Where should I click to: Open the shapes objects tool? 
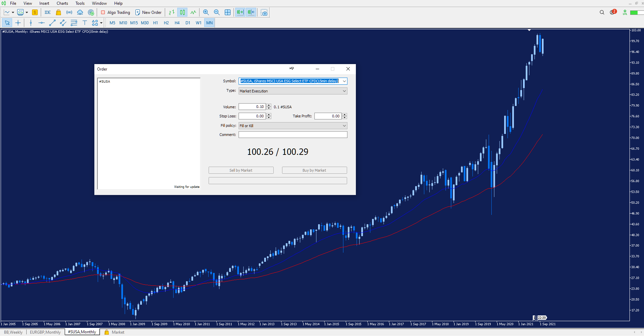pyautogui.click(x=95, y=23)
